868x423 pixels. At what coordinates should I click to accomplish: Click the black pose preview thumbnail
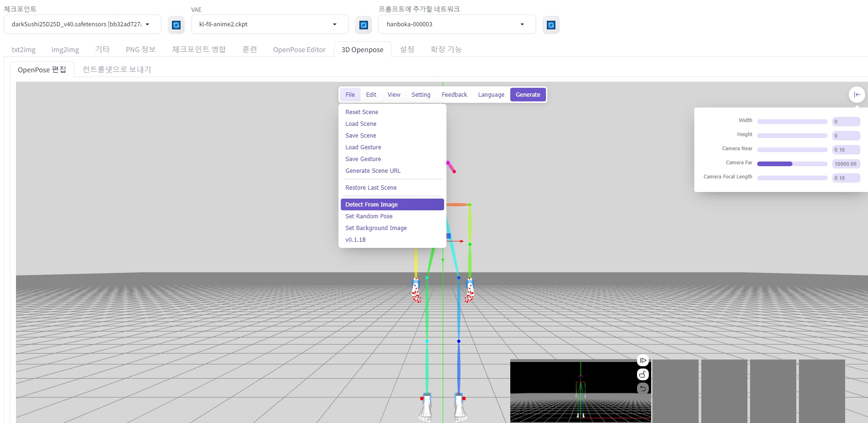click(x=580, y=391)
